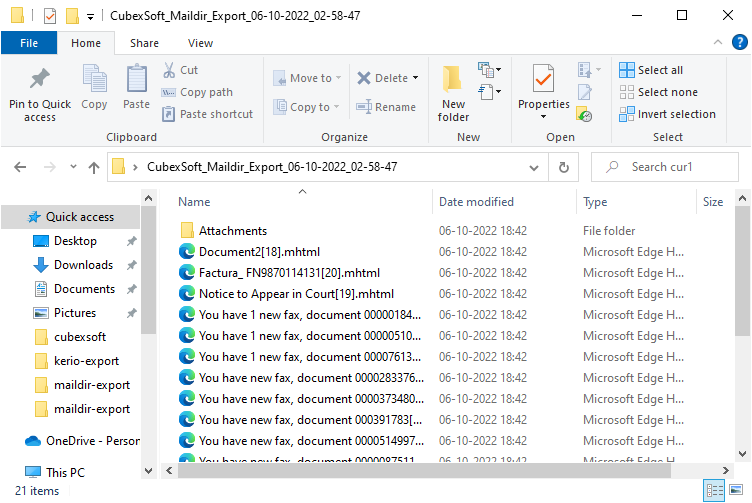The height and width of the screenshot is (503, 752).
Task: Open the Easy access icon menu
Action: tap(489, 91)
